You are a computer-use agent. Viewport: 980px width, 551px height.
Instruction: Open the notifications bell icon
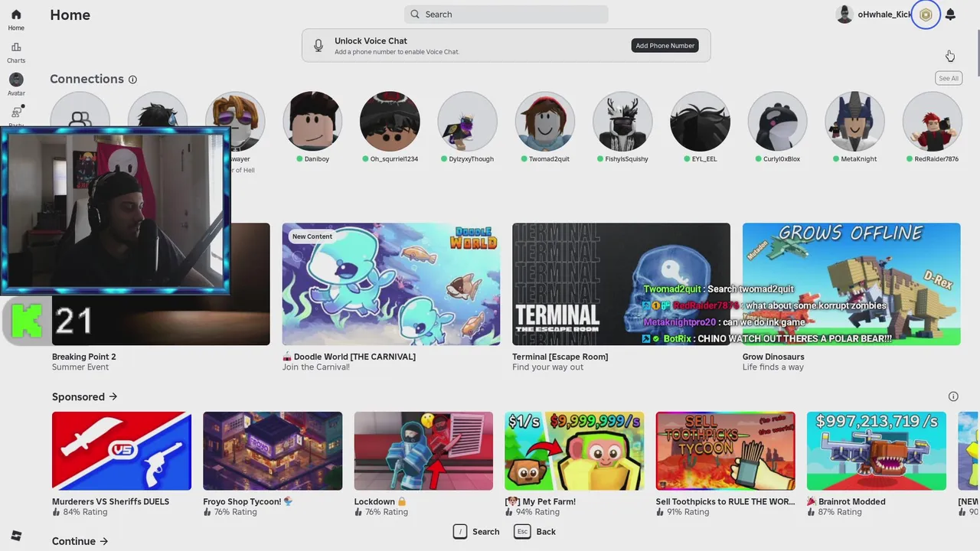[x=950, y=15]
